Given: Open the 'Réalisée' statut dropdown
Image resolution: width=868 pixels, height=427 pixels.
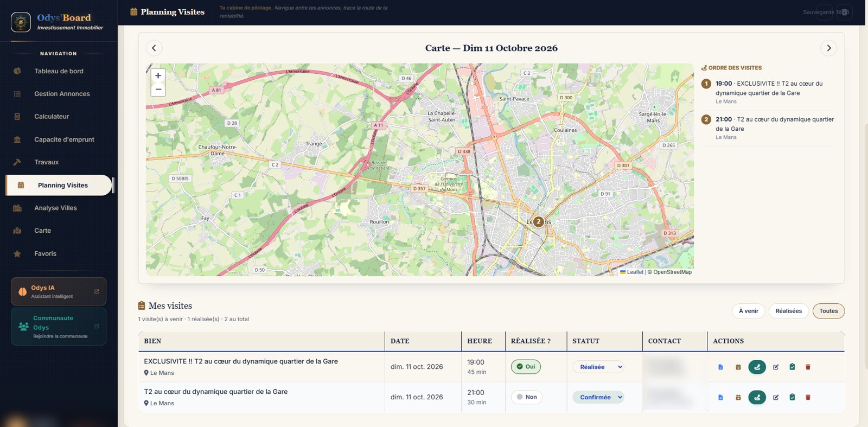Looking at the screenshot, I should click(598, 367).
